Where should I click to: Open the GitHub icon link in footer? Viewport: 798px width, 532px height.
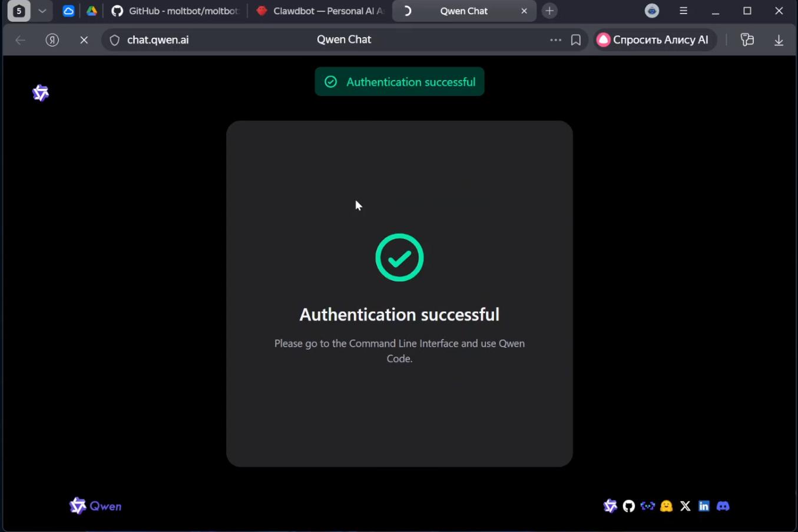click(629, 506)
